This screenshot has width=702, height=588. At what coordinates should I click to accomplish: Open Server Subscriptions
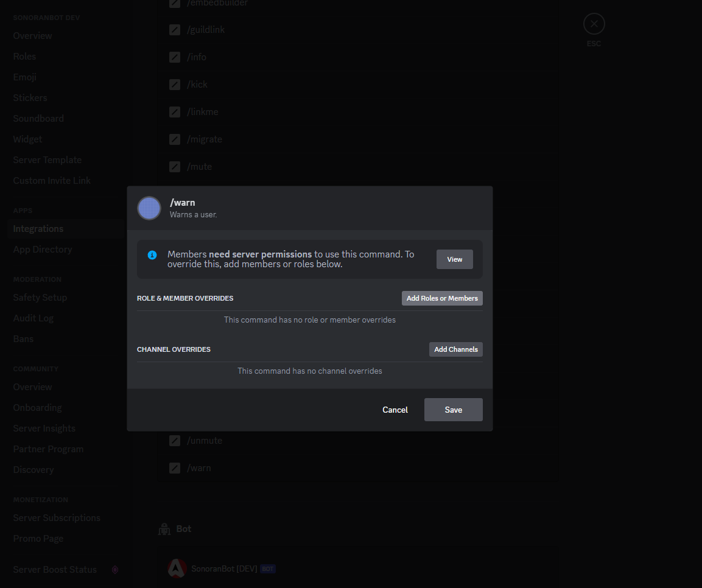pos(65,518)
